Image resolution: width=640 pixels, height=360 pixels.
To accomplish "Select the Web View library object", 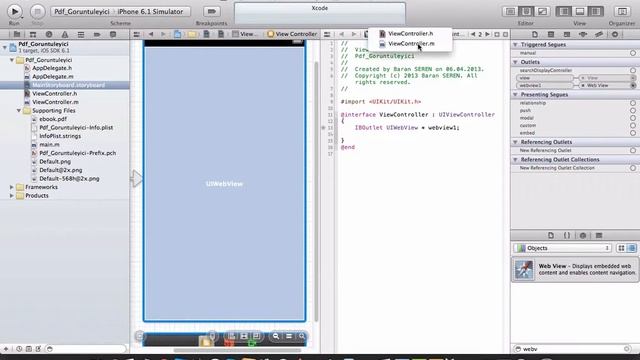I will (575, 269).
